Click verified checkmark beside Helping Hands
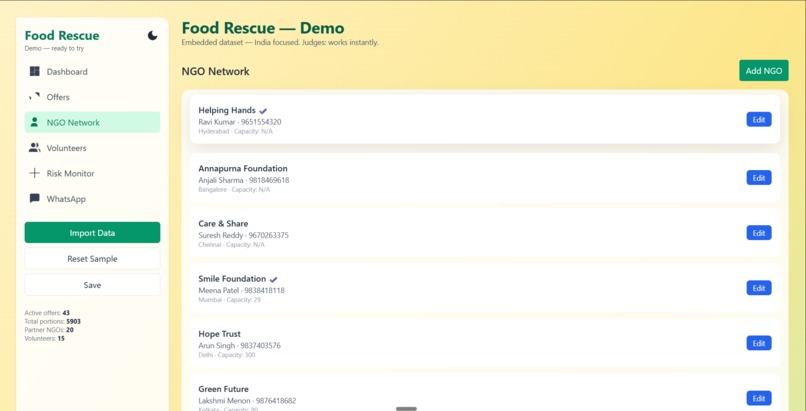 [263, 110]
